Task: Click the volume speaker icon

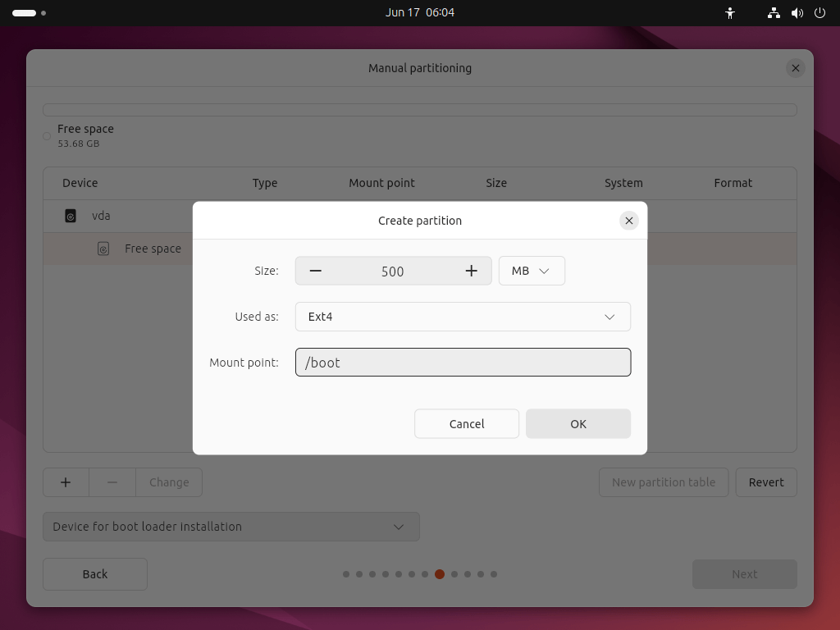Action: (x=797, y=13)
